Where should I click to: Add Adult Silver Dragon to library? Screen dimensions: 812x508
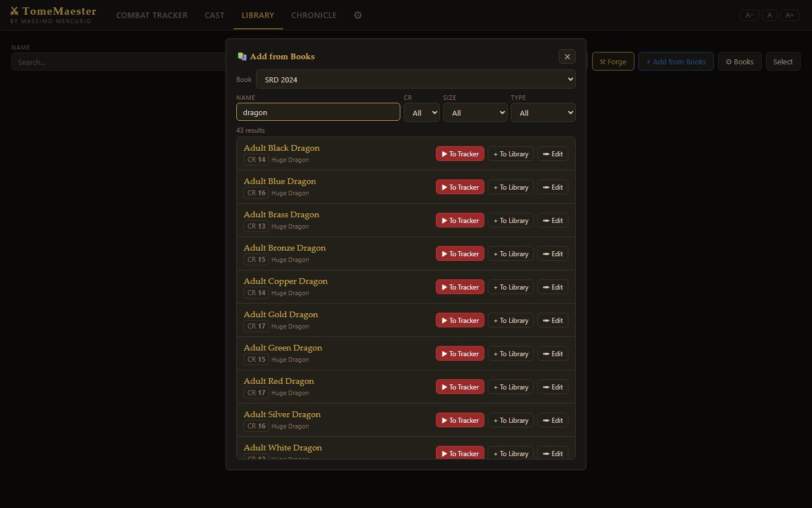click(511, 420)
